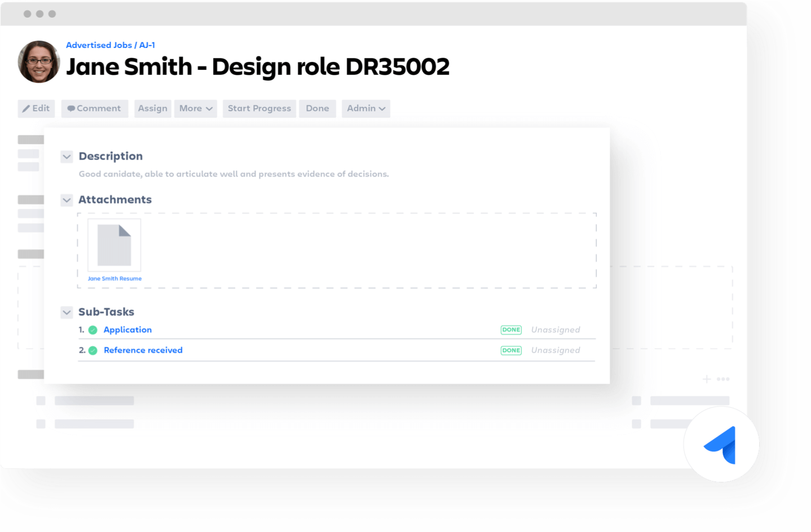Collapse the Description section
The height and width of the screenshot is (532, 811).
(67, 157)
